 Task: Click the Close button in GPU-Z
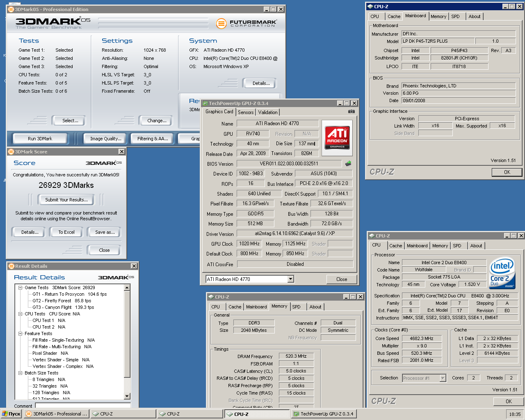tap(342, 279)
